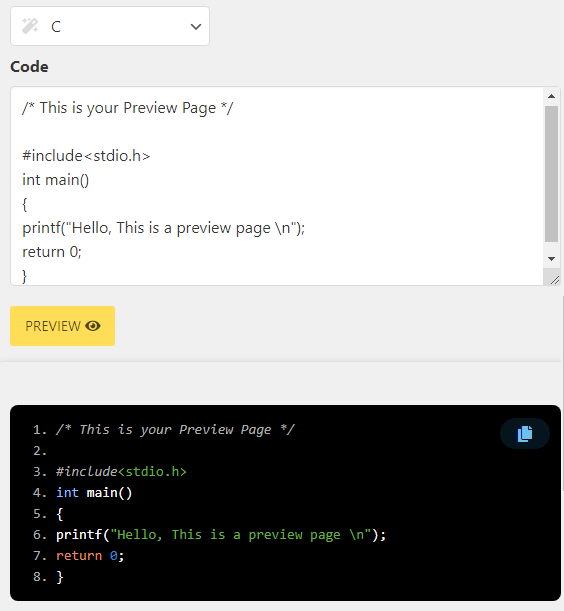564x611 pixels.
Task: Click inside the Code textarea
Action: coord(277,186)
